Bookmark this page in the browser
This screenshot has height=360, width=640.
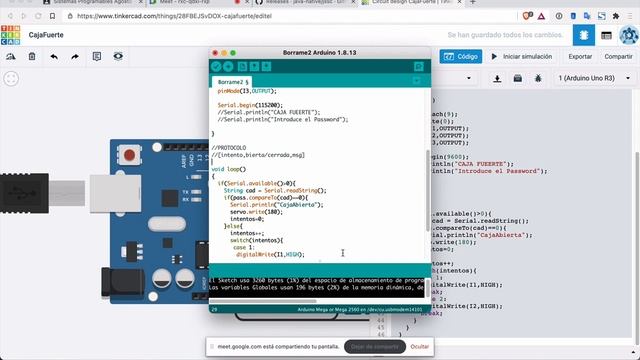pos(52,16)
